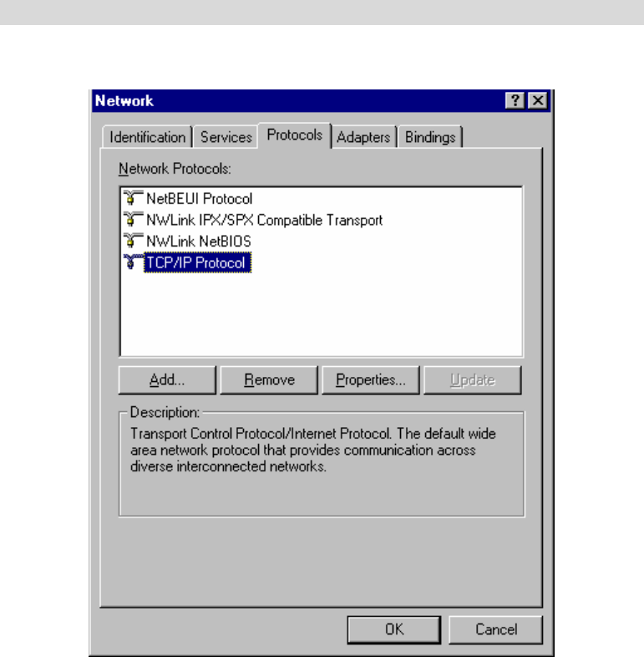Open the Services tab

coord(226,137)
